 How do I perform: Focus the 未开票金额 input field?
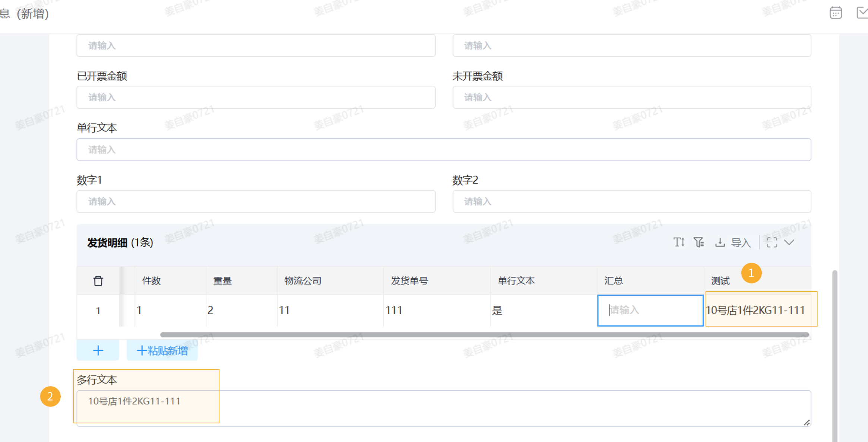click(632, 98)
